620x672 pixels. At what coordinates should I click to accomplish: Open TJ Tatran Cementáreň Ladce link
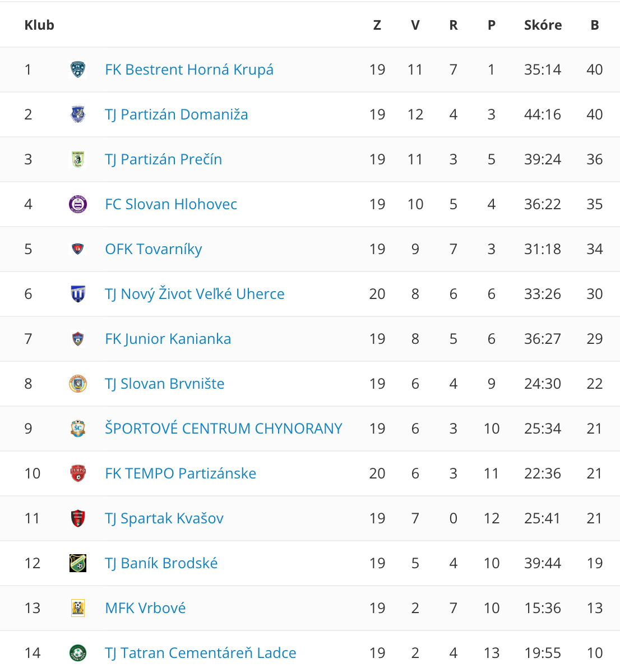pyautogui.click(x=201, y=653)
